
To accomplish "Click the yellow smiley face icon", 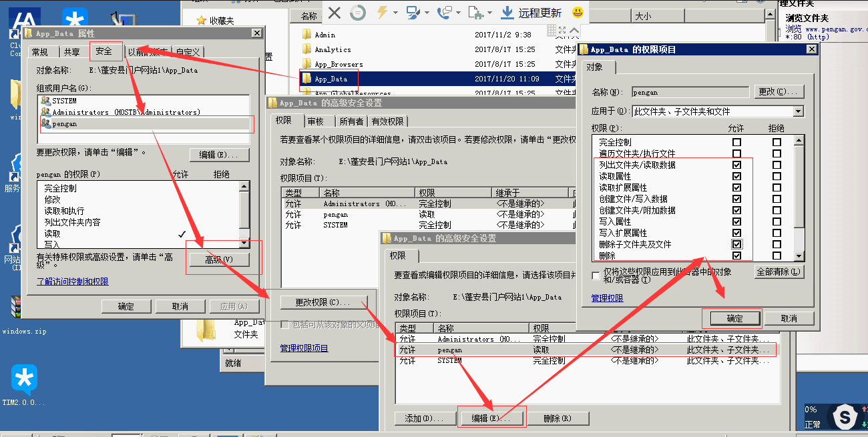I will 578,12.
